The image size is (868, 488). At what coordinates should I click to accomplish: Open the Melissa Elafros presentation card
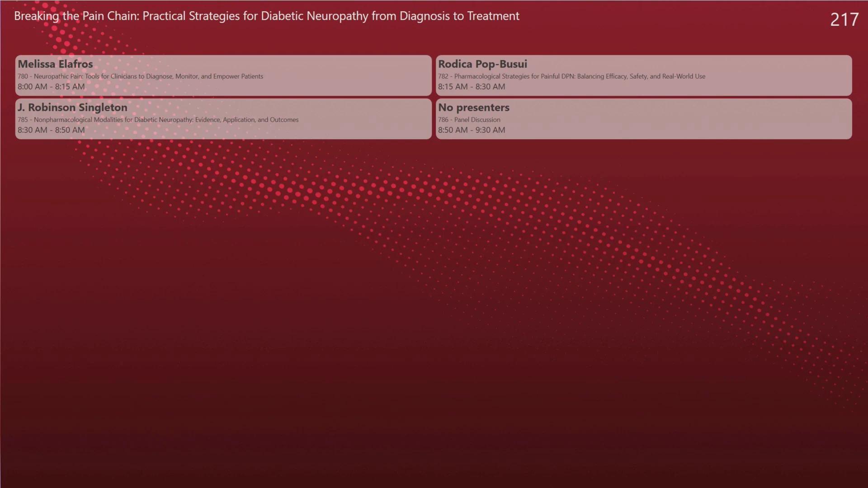223,75
